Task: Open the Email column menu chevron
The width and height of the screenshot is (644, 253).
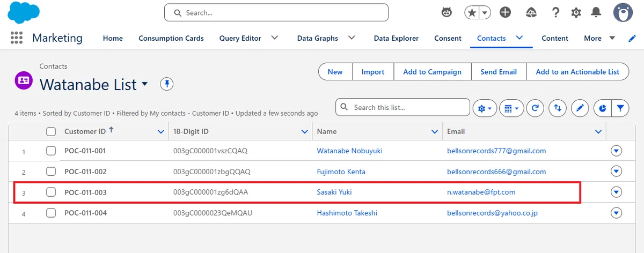Action: pyautogui.click(x=598, y=131)
